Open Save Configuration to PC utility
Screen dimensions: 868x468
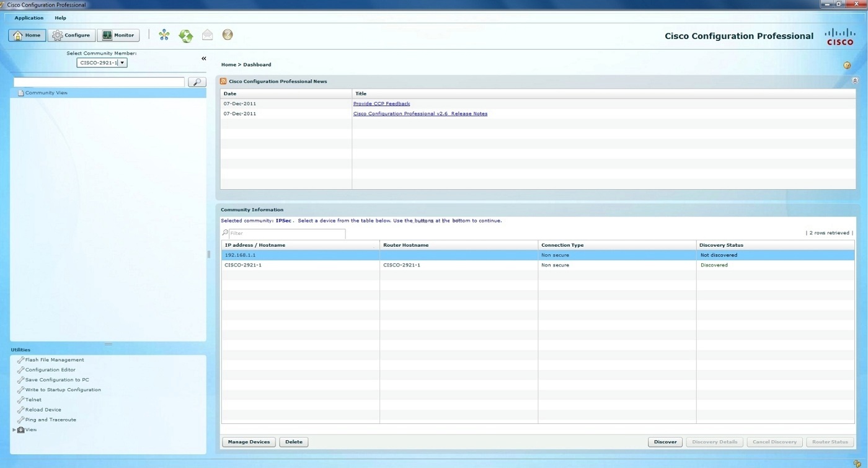click(x=56, y=380)
